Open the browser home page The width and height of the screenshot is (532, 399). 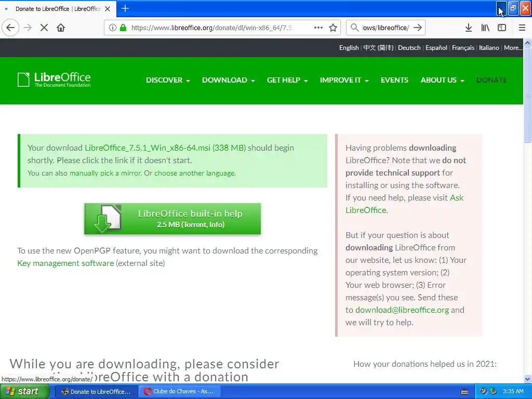pyautogui.click(x=61, y=28)
